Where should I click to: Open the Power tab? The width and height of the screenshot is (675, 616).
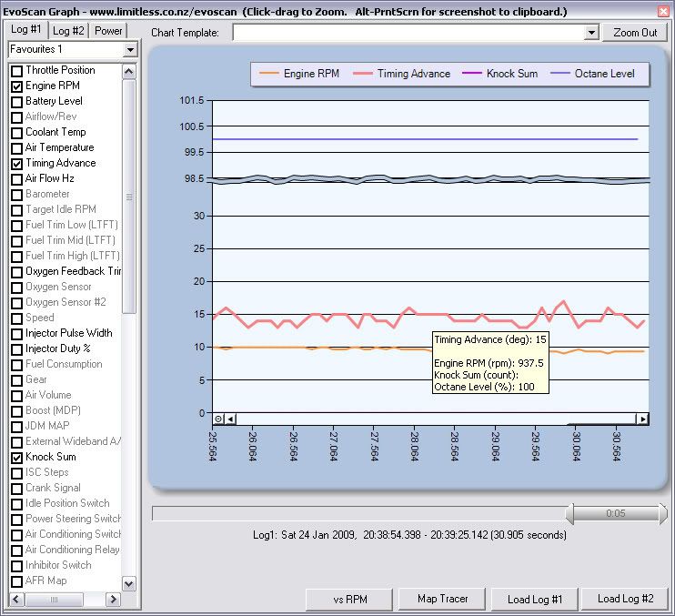click(108, 31)
